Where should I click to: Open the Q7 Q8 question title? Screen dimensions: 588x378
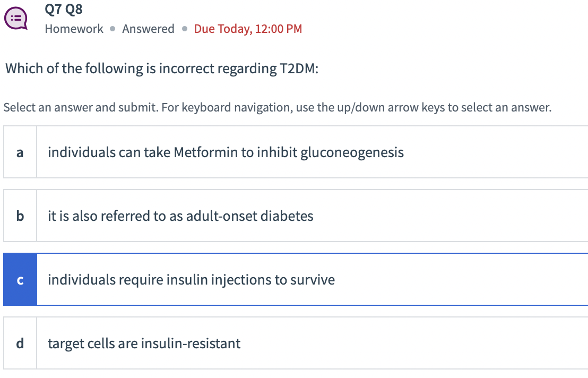pos(63,9)
